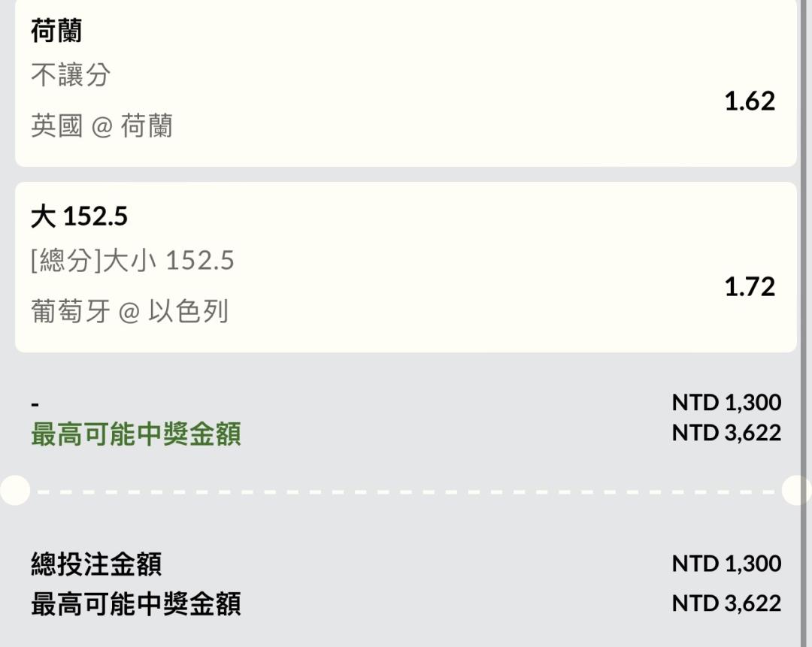Click the green 最高可能中獎金額 label
This screenshot has height=647, width=812.
coord(135,435)
